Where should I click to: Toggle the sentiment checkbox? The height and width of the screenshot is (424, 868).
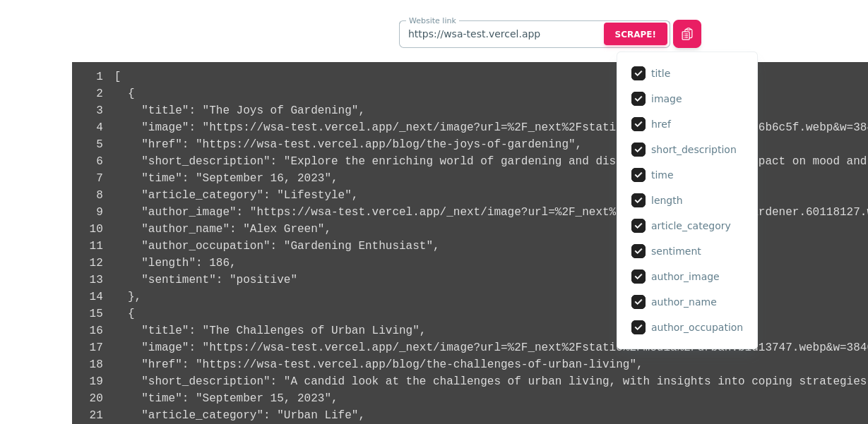click(x=638, y=251)
